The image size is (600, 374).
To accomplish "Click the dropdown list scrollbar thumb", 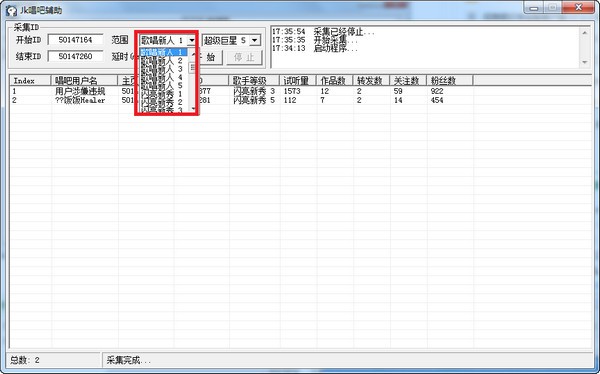I will [x=192, y=68].
